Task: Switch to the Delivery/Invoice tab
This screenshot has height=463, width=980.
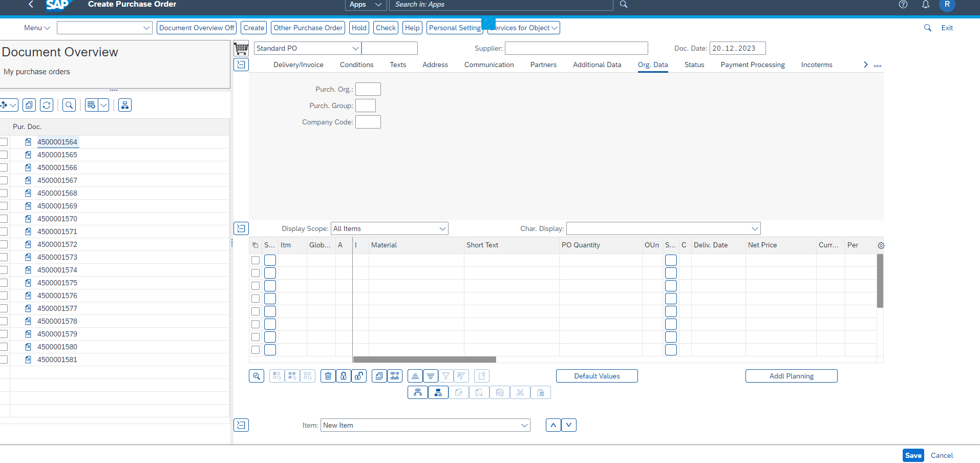Action: click(x=297, y=65)
